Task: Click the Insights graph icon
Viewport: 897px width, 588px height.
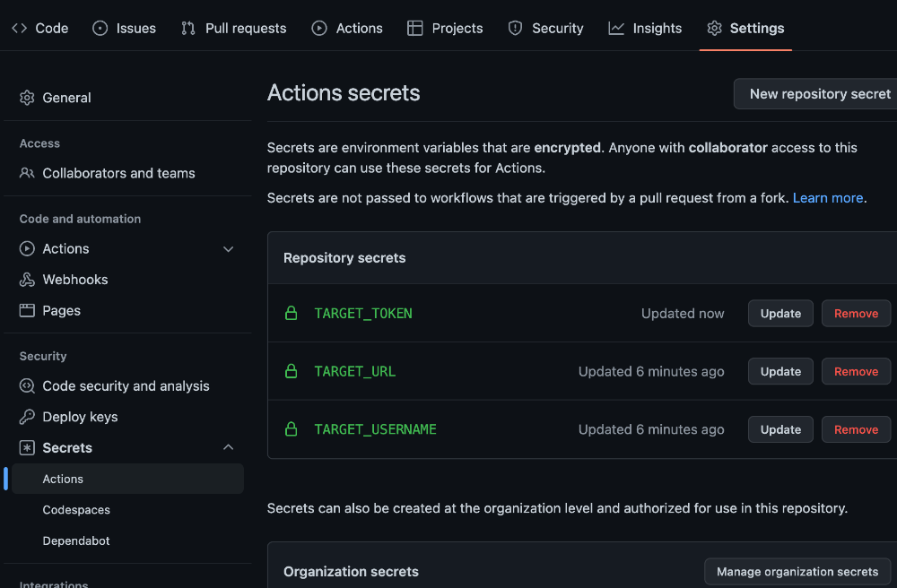Action: pos(616,28)
